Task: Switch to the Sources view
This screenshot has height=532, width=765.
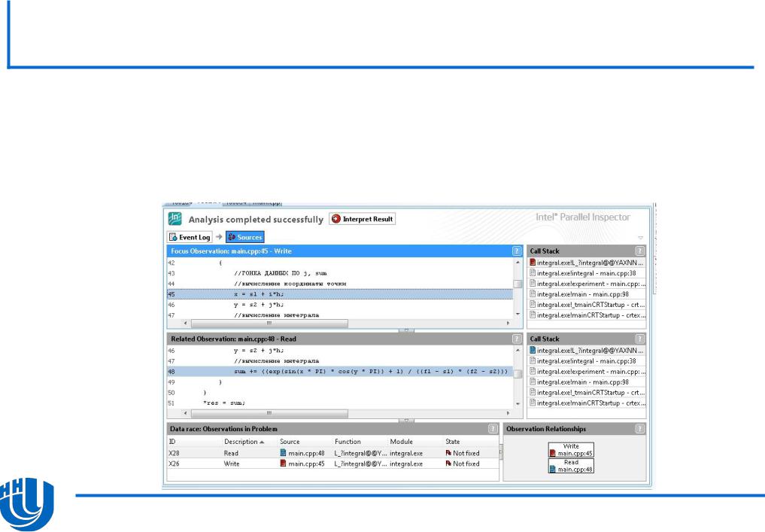Action: pyautogui.click(x=245, y=237)
